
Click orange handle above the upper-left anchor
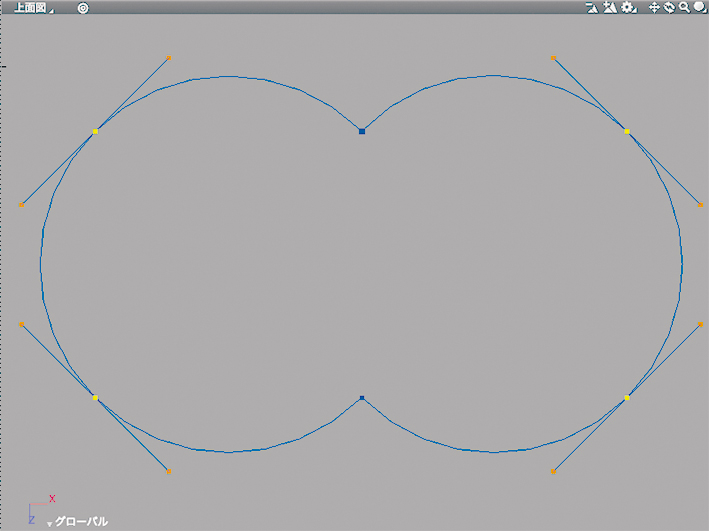click(x=169, y=58)
